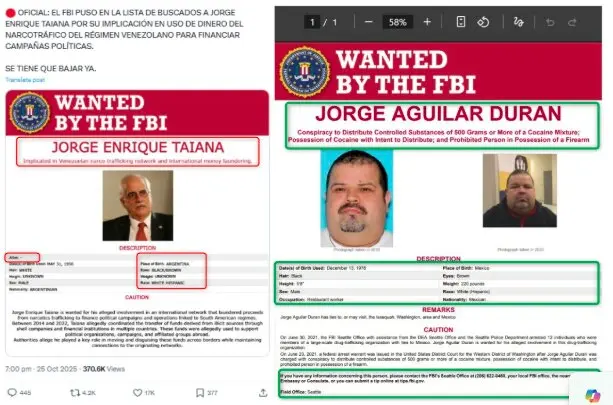Share the post with the upload icon
Screen dimensions: 613x405
pyautogui.click(x=263, y=392)
